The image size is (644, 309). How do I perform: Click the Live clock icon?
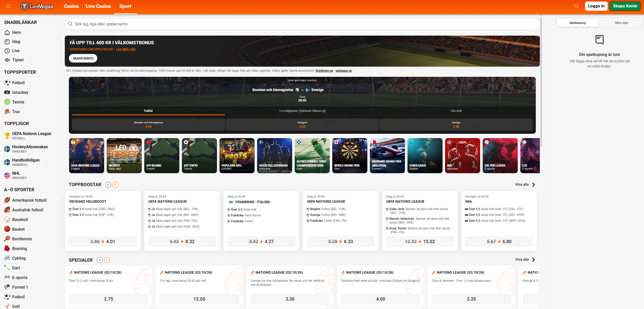coord(7,51)
